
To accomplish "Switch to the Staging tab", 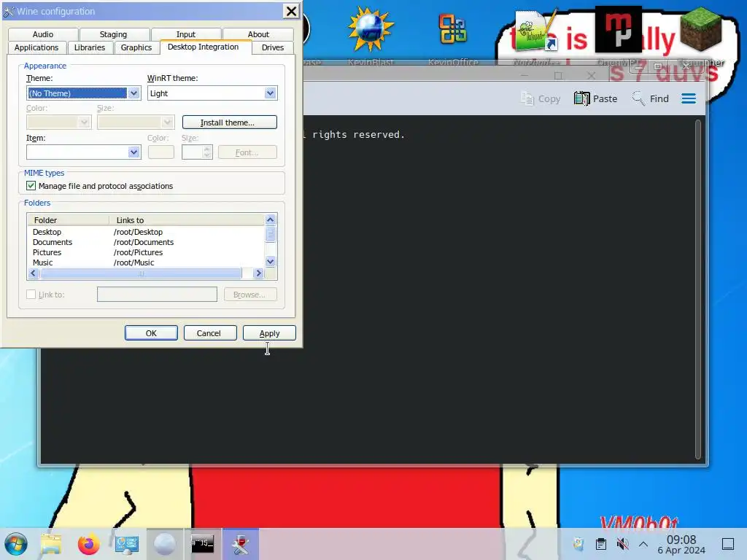I will [x=113, y=34].
